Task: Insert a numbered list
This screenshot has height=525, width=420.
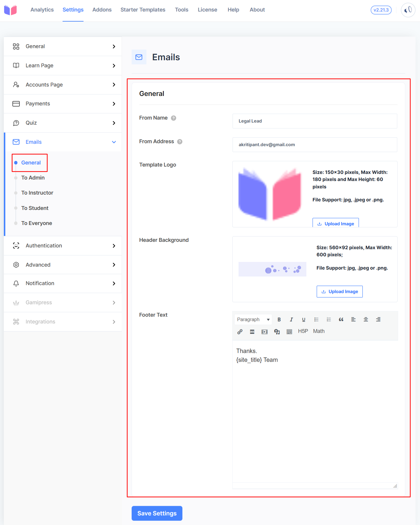Action: tap(329, 319)
